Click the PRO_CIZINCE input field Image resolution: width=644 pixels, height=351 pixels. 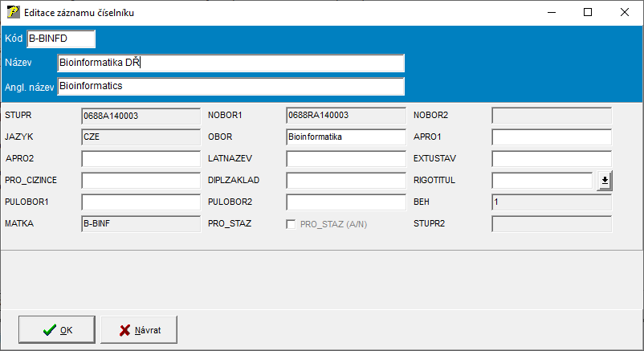coord(141,181)
